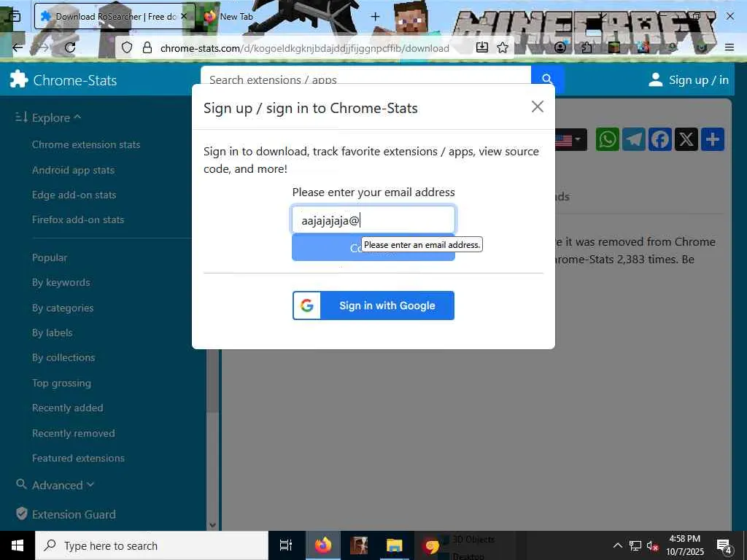Click the browser Back arrow
747x560 pixels.
click(x=18, y=47)
